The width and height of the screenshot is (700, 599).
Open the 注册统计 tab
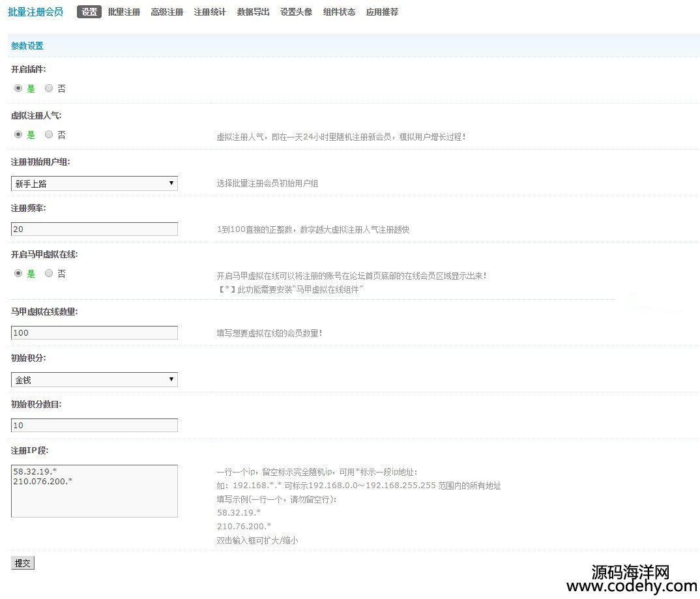(210, 12)
